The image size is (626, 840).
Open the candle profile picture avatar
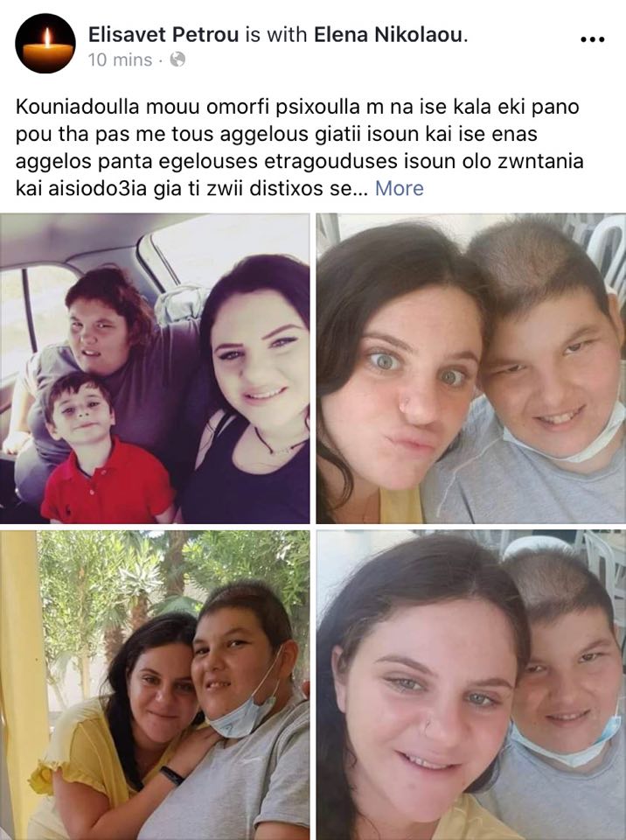[x=45, y=44]
